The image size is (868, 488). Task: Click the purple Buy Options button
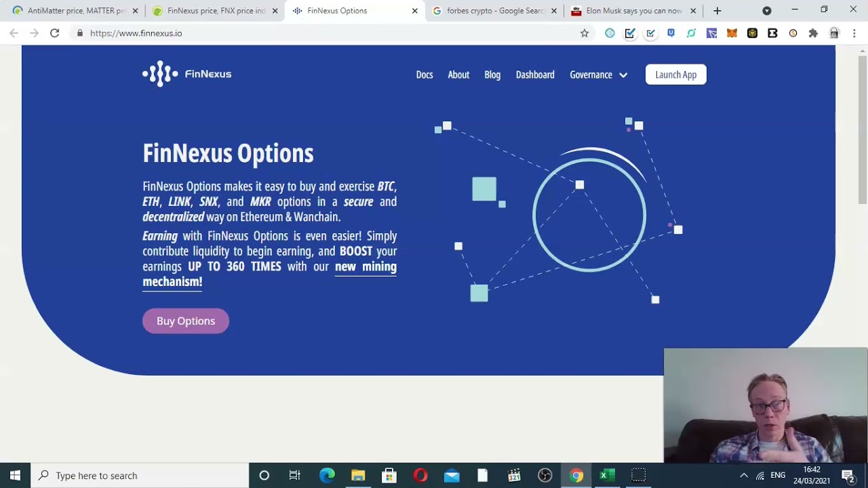click(x=186, y=321)
